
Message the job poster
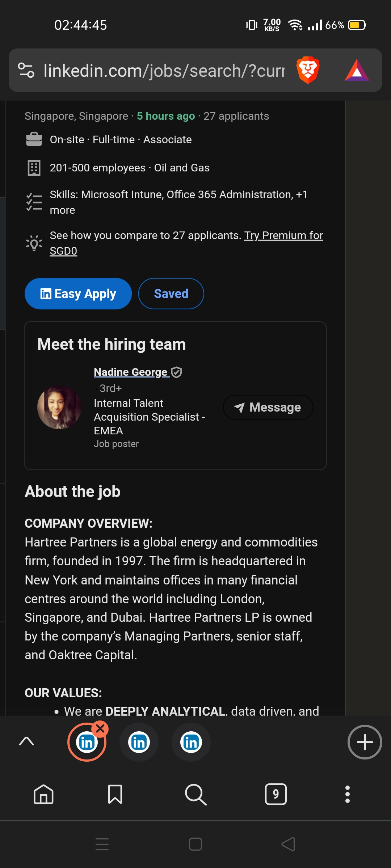[268, 407]
